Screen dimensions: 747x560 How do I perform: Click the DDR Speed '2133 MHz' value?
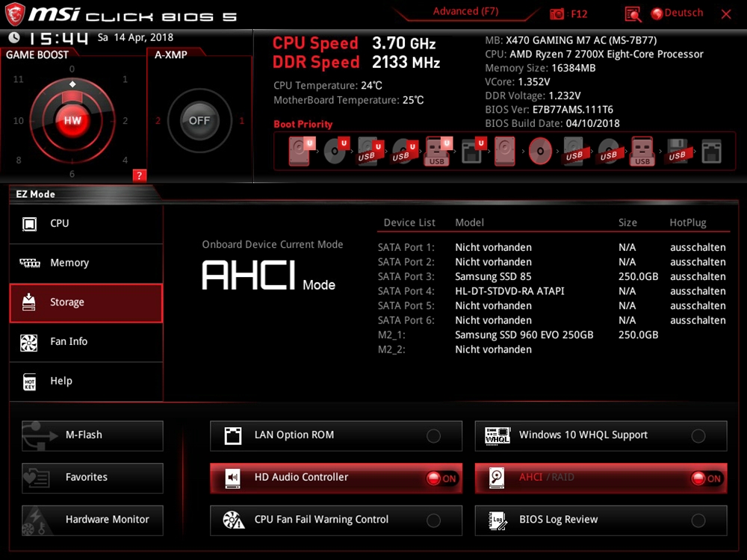(406, 63)
